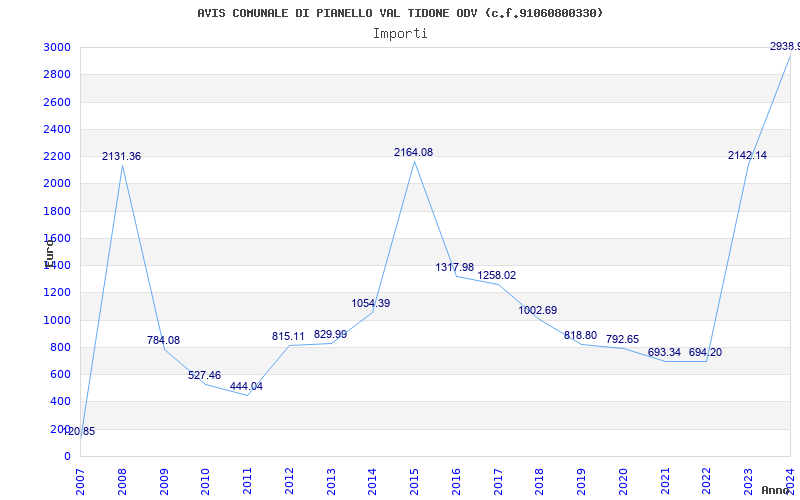This screenshot has height=500, width=800.
Task: Select the 694.20 data label
Action: pyautogui.click(x=706, y=353)
